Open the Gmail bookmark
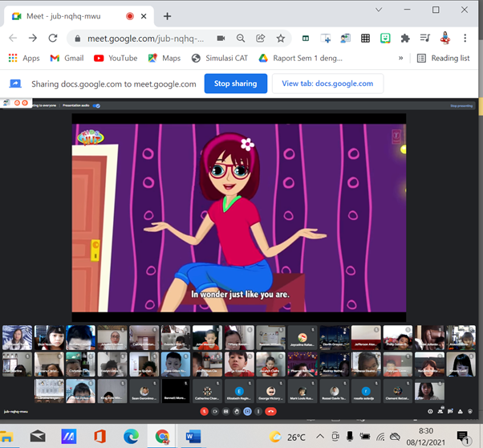This screenshot has width=483, height=448. point(67,58)
